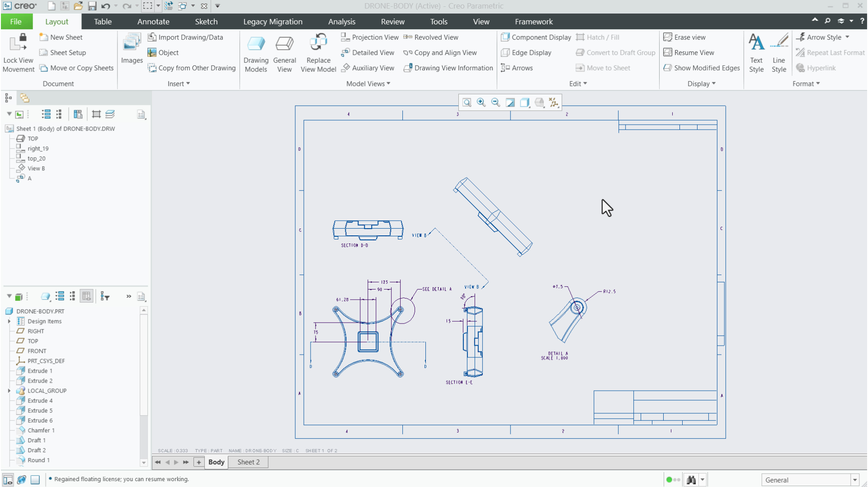
Task: Click the browser globe icon in status bar
Action: point(21,480)
